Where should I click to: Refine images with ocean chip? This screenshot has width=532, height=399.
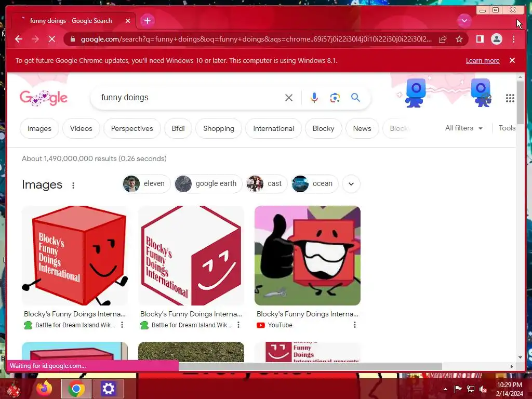(x=314, y=183)
